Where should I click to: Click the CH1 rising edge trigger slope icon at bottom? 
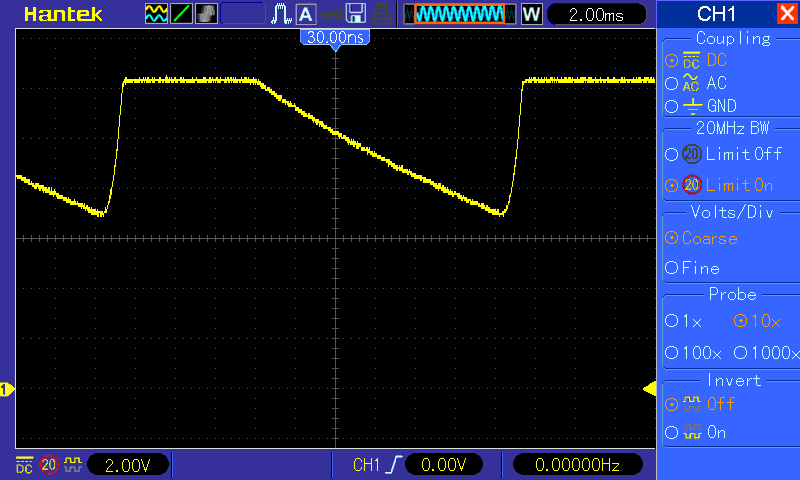point(394,465)
